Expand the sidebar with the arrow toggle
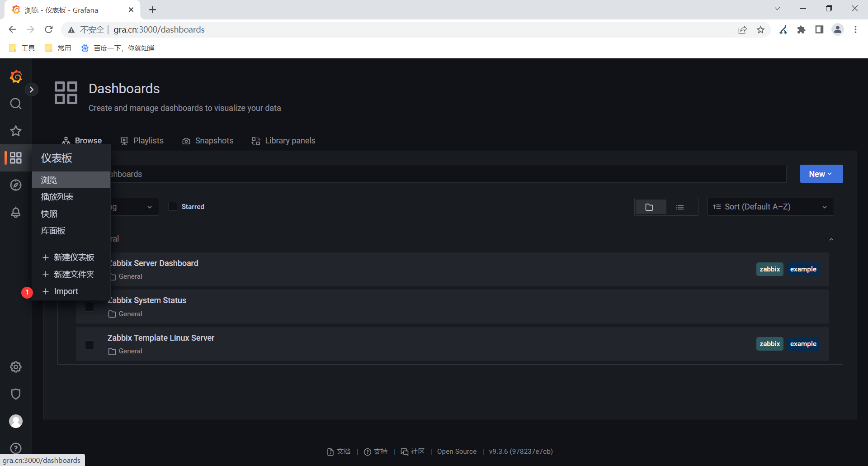 point(31,90)
